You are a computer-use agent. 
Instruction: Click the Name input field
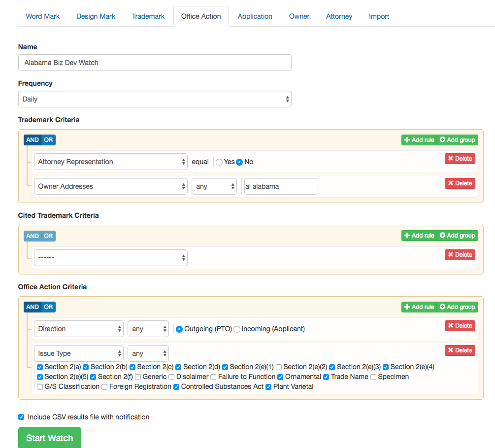[x=155, y=63]
